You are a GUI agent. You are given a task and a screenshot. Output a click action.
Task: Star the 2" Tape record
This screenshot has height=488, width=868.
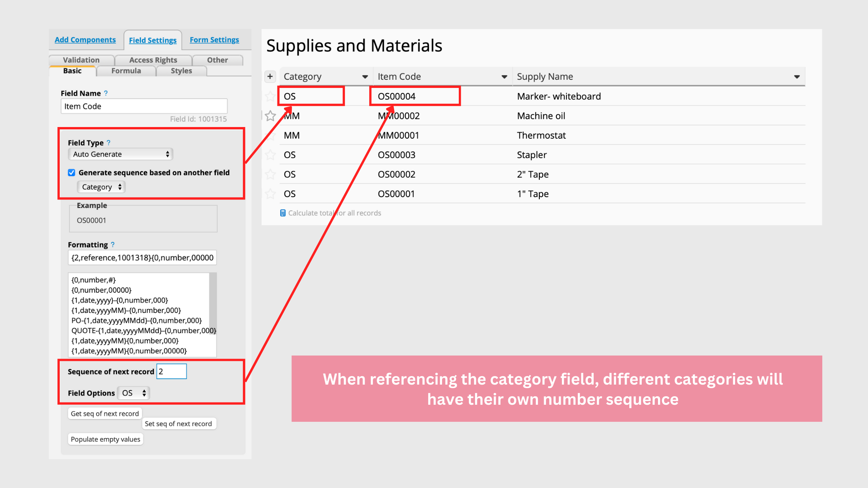point(270,174)
